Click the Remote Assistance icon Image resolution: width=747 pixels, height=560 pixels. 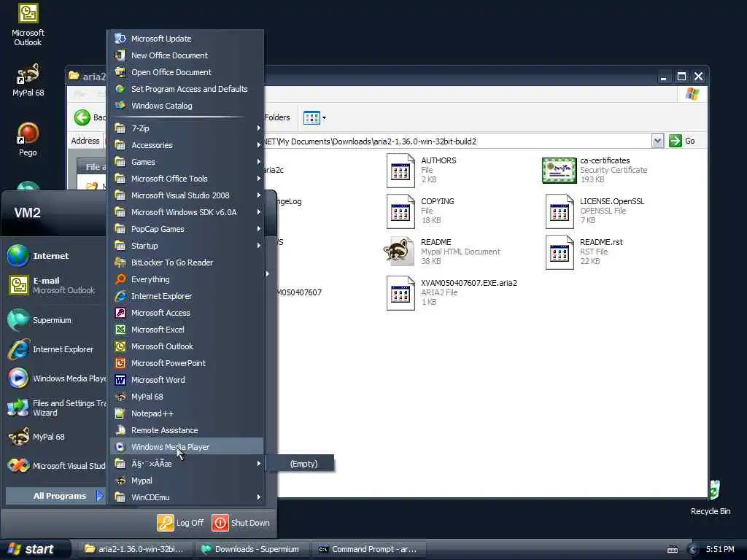click(x=120, y=430)
